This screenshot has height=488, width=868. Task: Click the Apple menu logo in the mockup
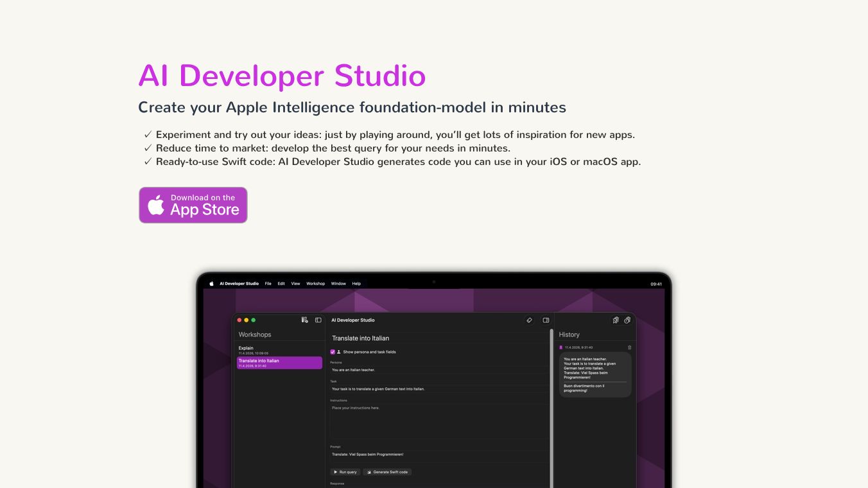tap(211, 283)
